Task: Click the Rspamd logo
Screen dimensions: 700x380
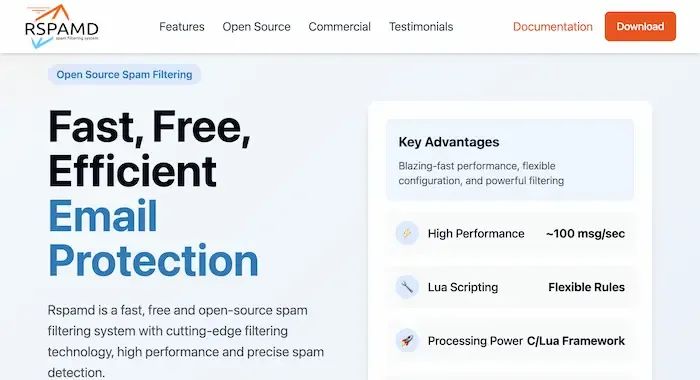Action: point(62,26)
